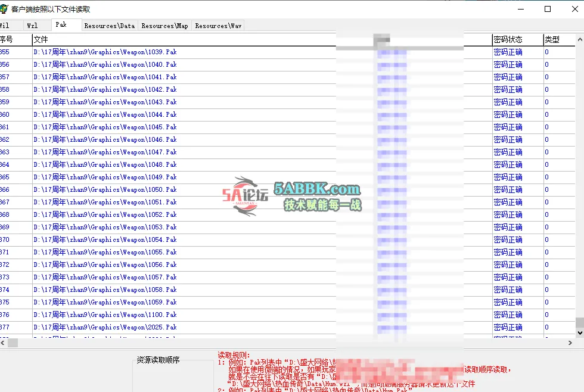The width and height of the screenshot is (584, 392).
Task: Select row with Weapon\2025.Pak
Action: click(x=287, y=327)
